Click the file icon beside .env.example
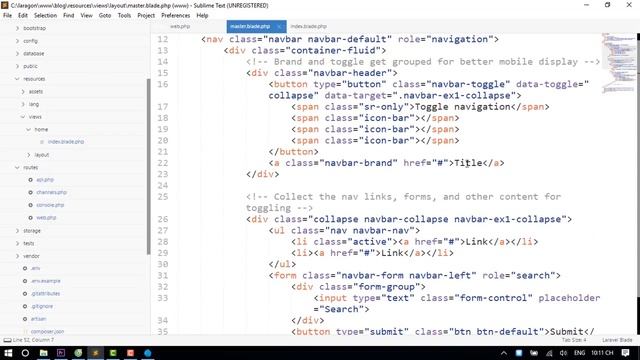This screenshot has width=640, height=360. pos(25,281)
